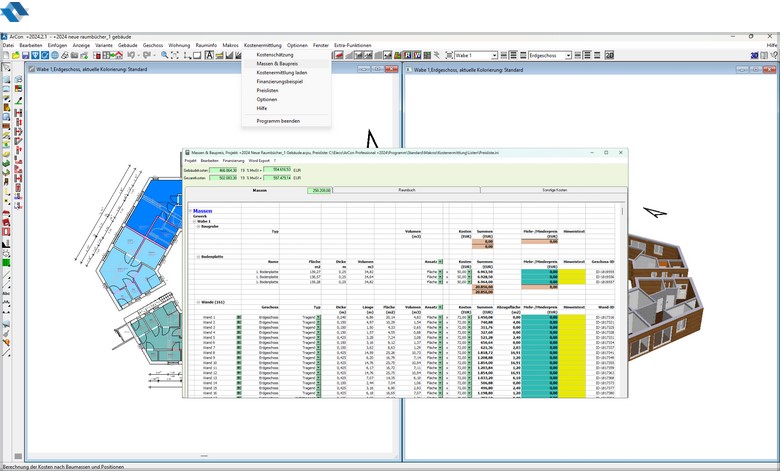The height and width of the screenshot is (475, 782).
Task: Click the green Massen tab total field
Action: (x=320, y=190)
